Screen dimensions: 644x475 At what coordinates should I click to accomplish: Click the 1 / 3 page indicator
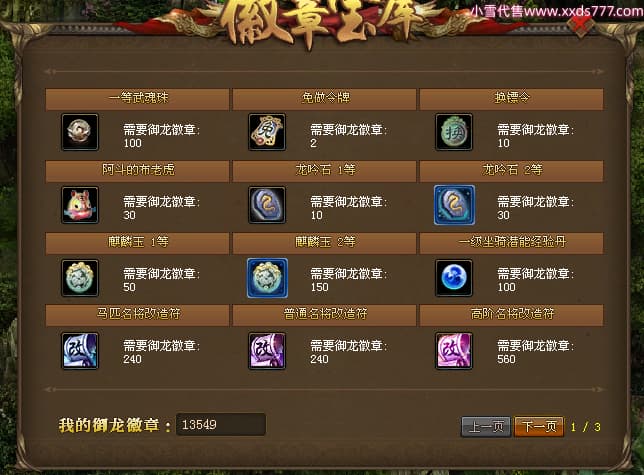point(586,427)
